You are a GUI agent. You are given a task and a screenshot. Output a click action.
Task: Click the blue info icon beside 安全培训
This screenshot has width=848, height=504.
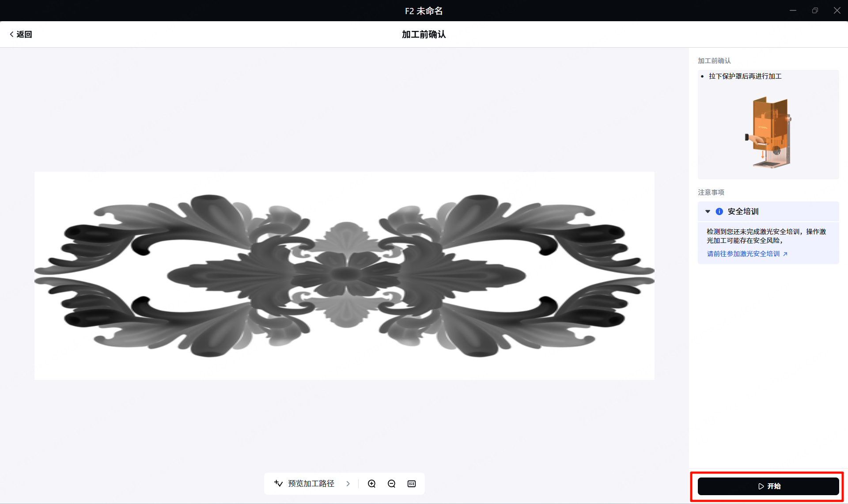tap(719, 212)
